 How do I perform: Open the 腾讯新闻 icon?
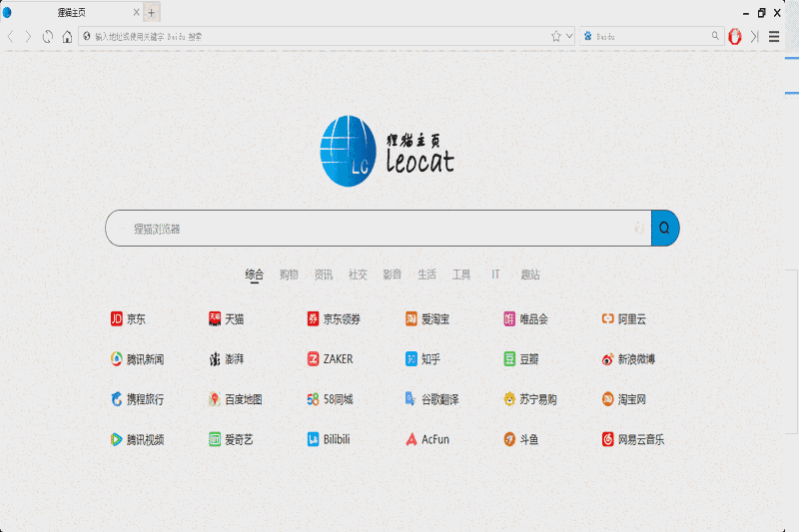tap(117, 359)
